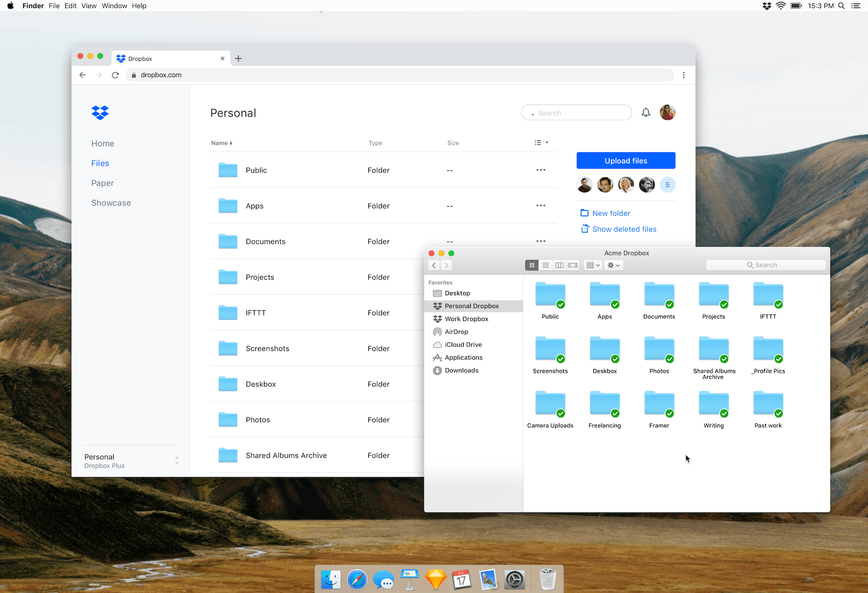Screen dimensions: 868x593
Task: Click the 5 more members badge
Action: (x=668, y=185)
